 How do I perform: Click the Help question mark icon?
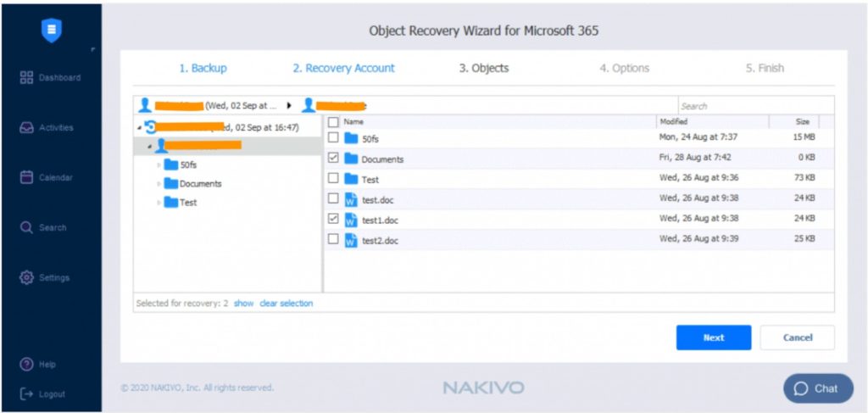[26, 365]
